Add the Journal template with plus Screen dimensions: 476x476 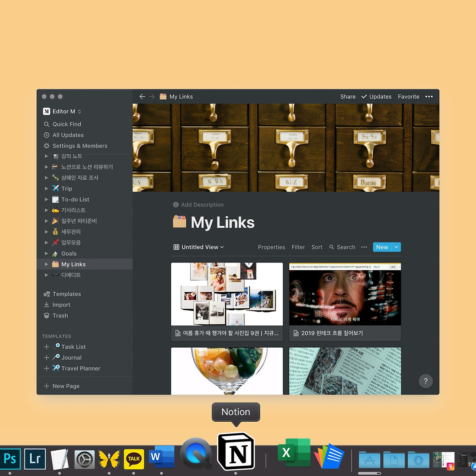(x=46, y=357)
